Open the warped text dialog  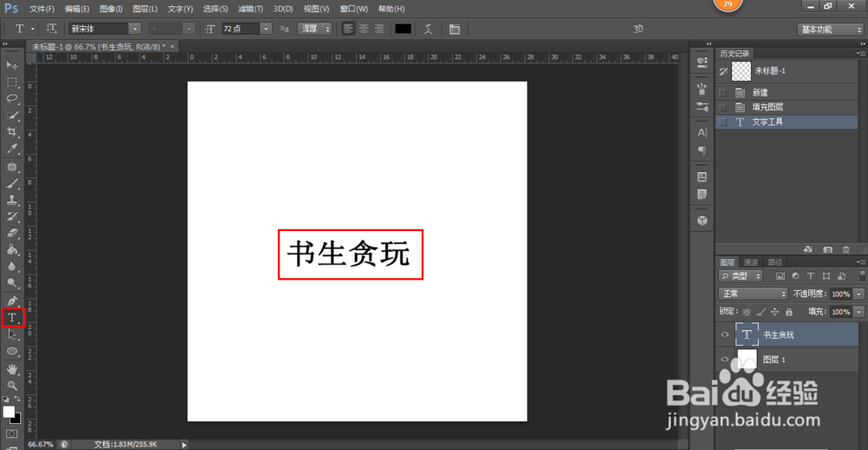click(428, 29)
